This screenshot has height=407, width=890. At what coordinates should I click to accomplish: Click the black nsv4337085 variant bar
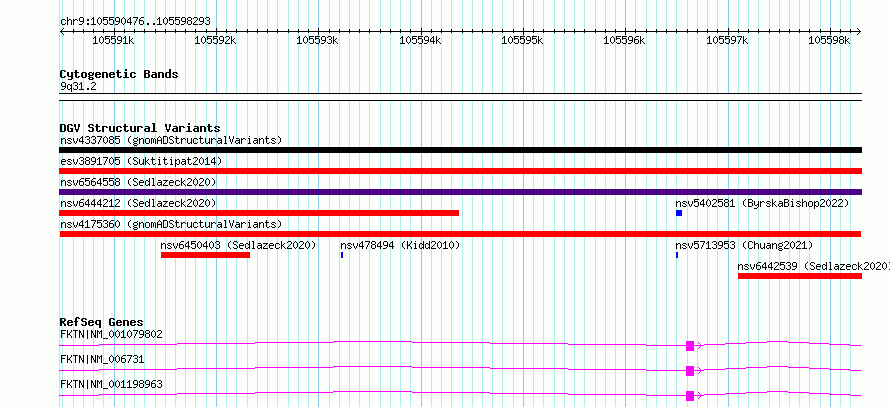(460, 150)
